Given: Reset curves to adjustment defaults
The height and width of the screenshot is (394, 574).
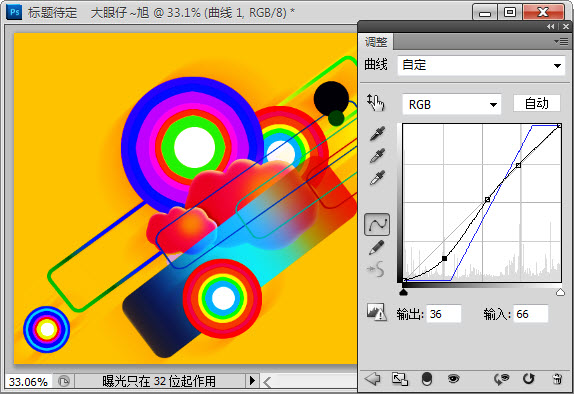Looking at the screenshot, I should 528,379.
